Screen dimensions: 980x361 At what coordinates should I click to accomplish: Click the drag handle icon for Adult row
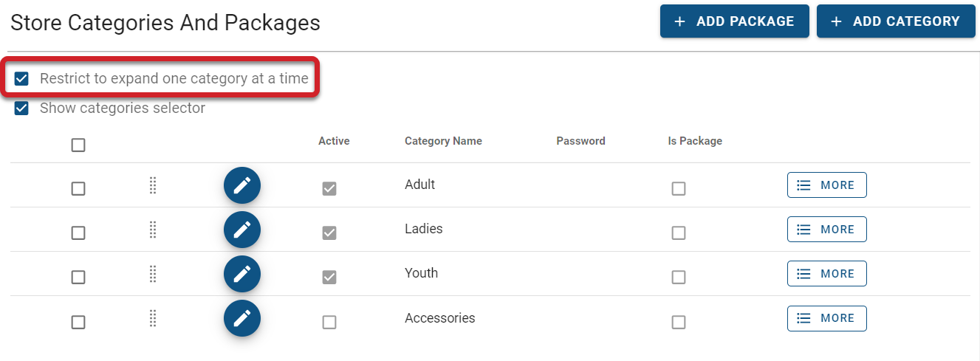(153, 185)
